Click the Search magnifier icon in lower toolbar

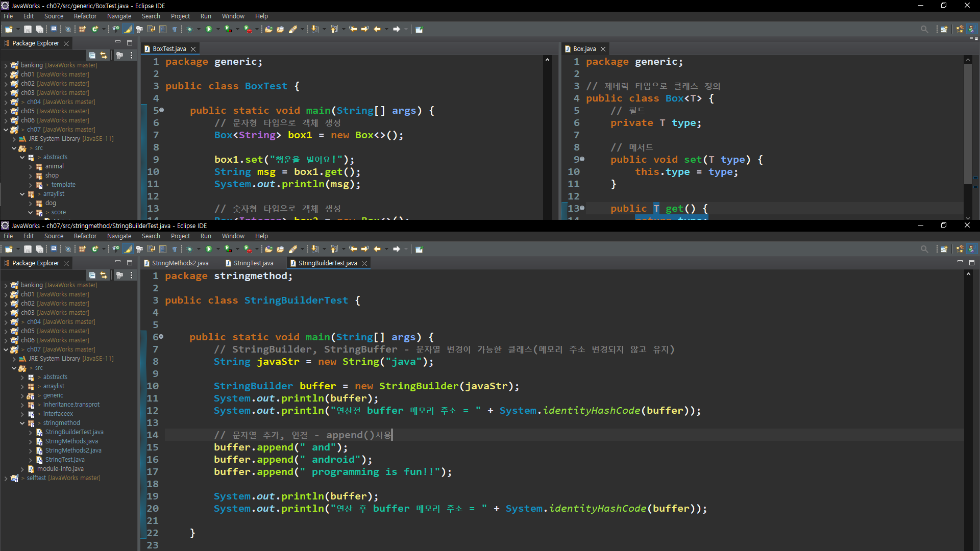(x=924, y=249)
